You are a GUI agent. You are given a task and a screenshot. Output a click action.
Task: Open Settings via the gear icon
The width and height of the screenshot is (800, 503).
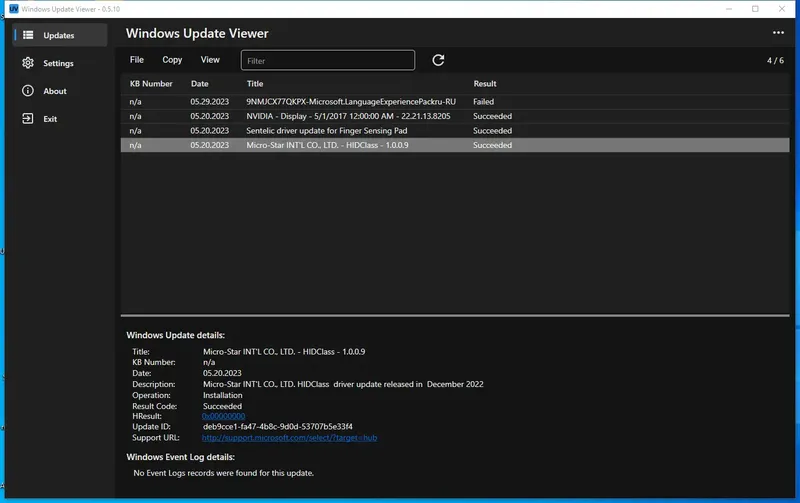(x=27, y=63)
